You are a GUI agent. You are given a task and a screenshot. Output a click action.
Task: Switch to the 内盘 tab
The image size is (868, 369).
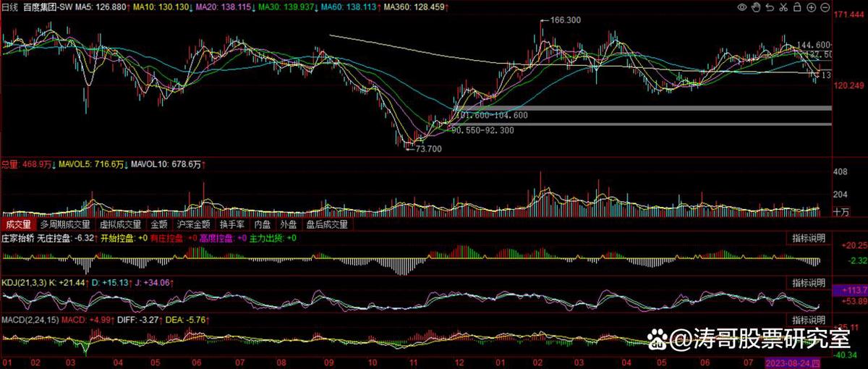(264, 225)
